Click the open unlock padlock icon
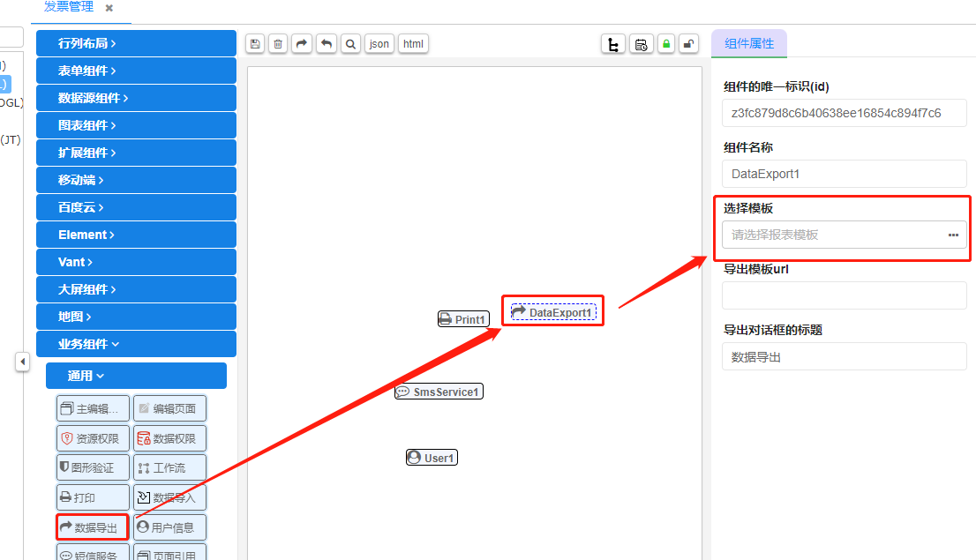The height and width of the screenshot is (560, 976). [689, 44]
